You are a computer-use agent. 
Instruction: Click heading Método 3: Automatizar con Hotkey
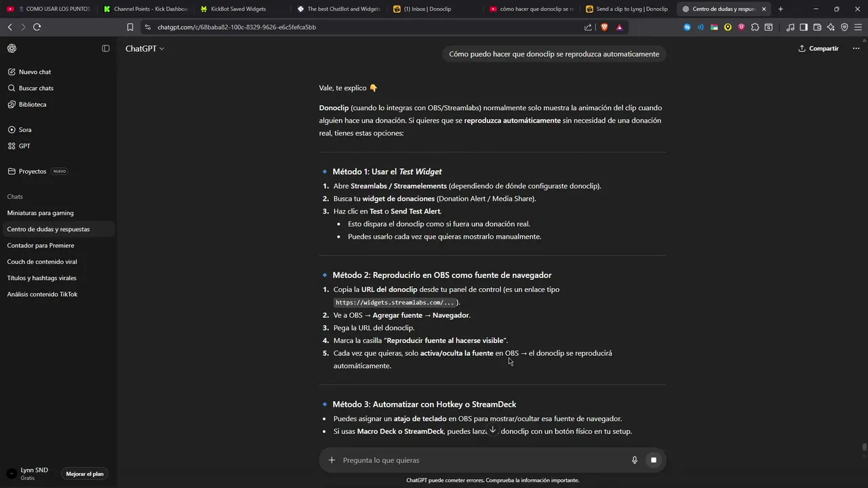point(425,405)
